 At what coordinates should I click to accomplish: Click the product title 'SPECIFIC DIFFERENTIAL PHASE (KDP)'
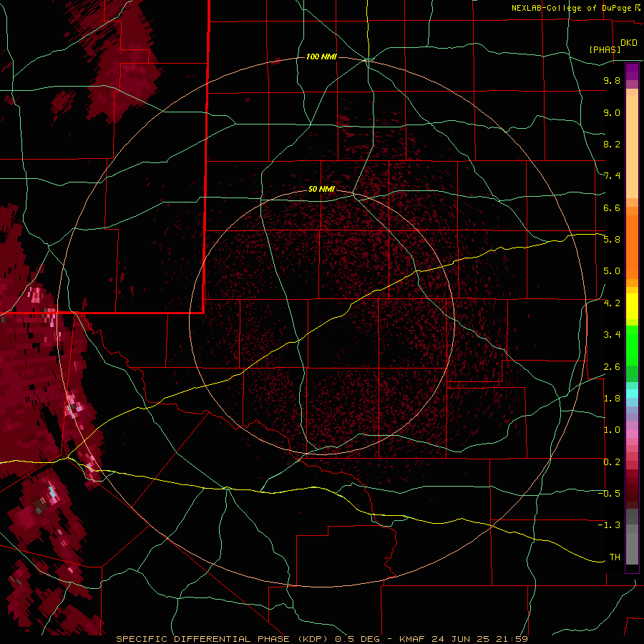(221, 639)
